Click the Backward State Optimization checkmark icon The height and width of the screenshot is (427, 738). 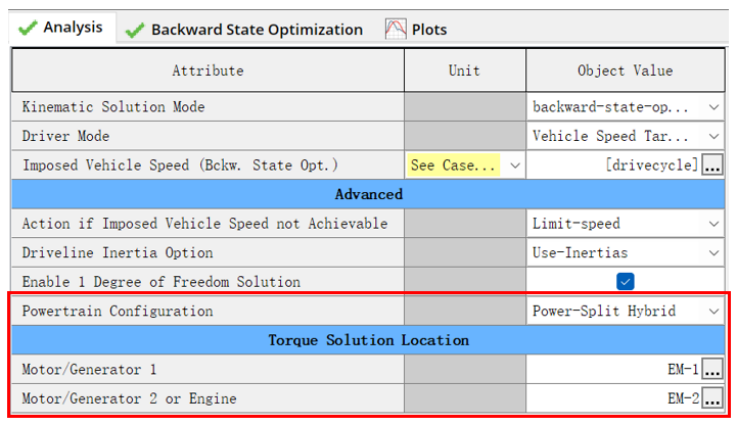click(134, 30)
